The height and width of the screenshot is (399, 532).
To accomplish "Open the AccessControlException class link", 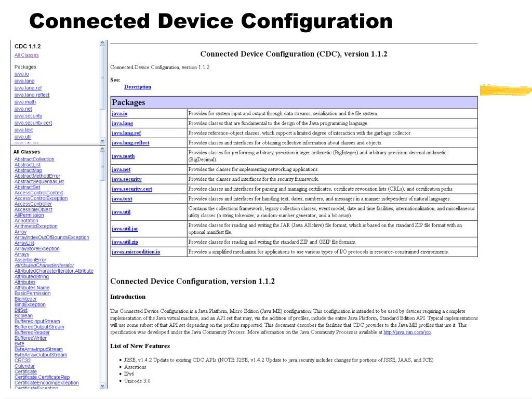I will coord(41,198).
